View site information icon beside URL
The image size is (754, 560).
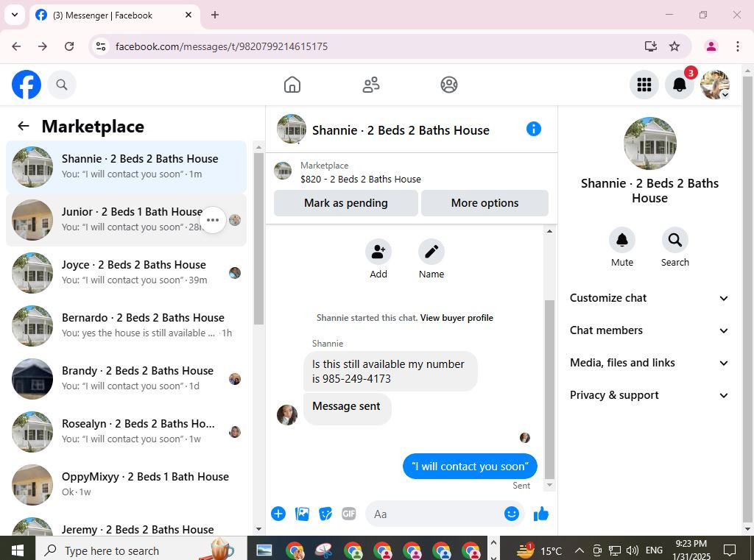100,46
